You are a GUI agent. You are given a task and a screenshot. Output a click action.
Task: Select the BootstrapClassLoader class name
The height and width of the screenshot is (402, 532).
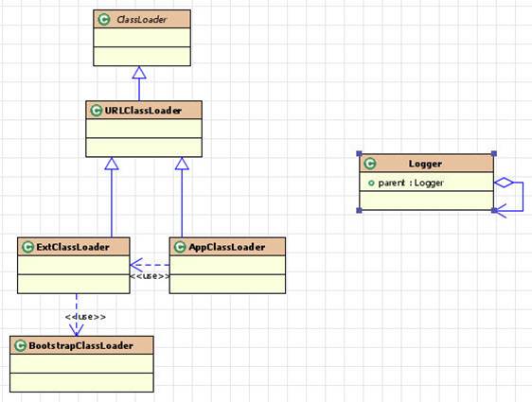click(x=80, y=346)
